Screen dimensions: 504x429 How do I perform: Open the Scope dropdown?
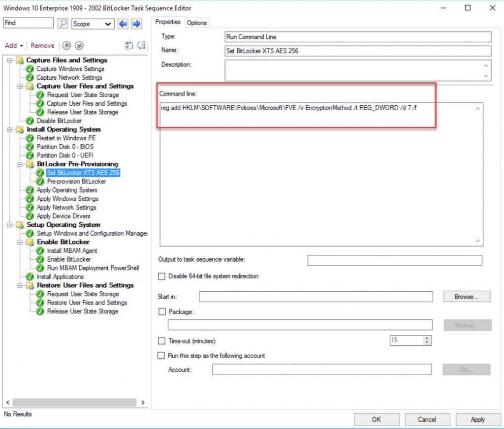coord(93,24)
